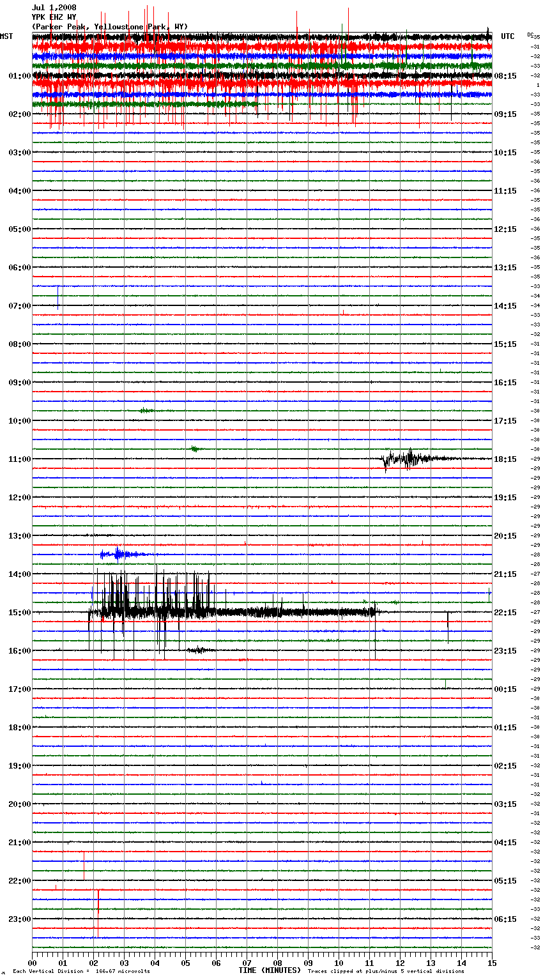
Task: Select the '22:00' MST time label
Action: click(19, 881)
